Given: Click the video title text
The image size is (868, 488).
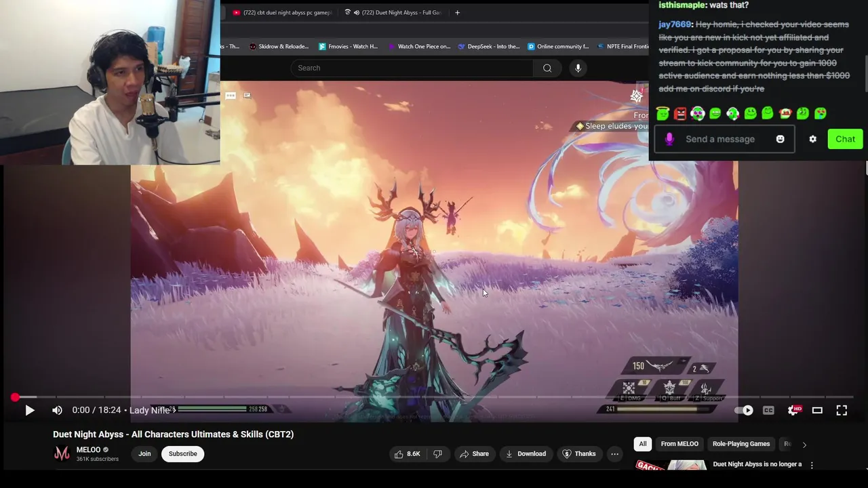Looking at the screenshot, I should pos(174,434).
